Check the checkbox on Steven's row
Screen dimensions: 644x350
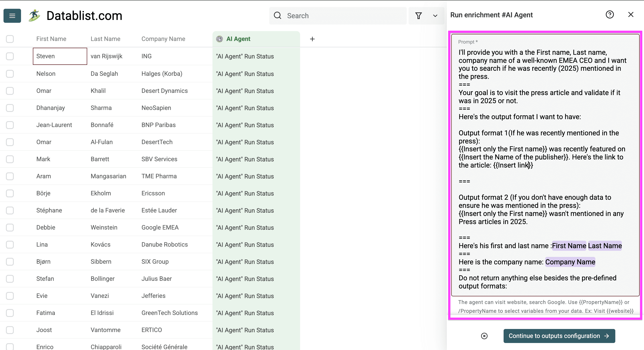(10, 56)
